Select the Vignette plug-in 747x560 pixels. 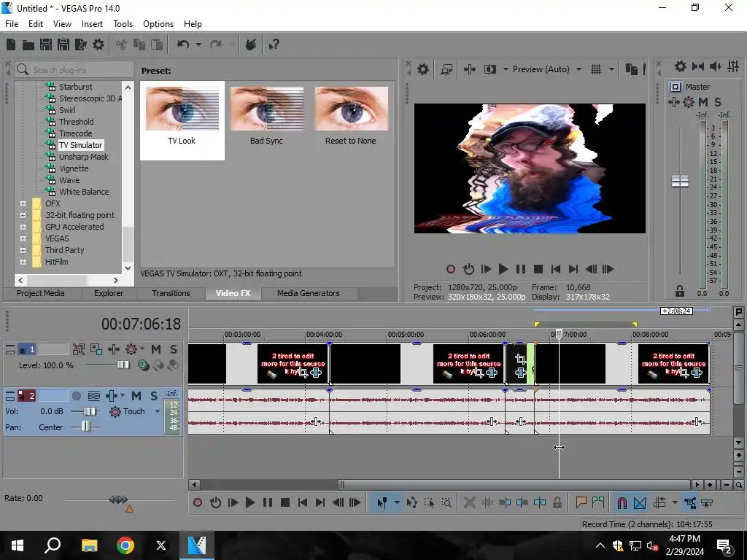coord(74,168)
